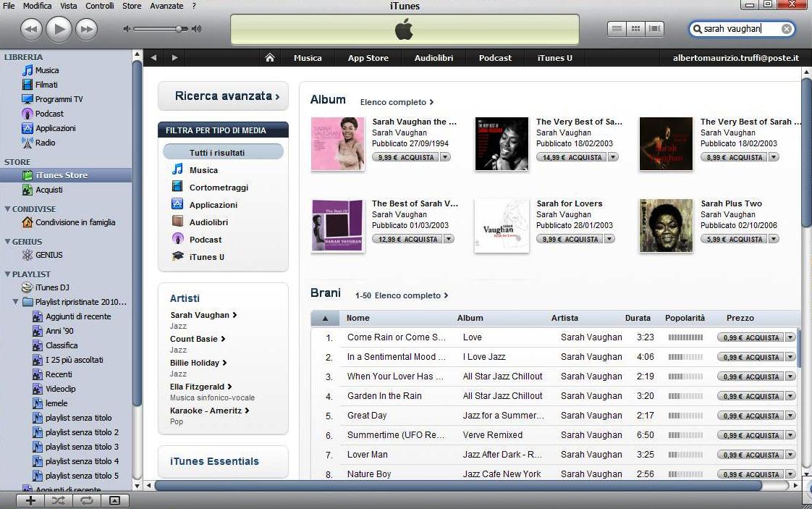
Task: Go to iTunes Store home icon
Action: pos(270,57)
